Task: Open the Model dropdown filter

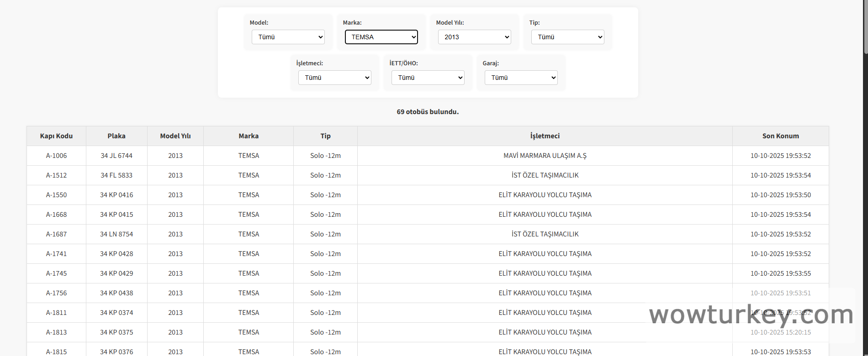Action: tap(288, 37)
